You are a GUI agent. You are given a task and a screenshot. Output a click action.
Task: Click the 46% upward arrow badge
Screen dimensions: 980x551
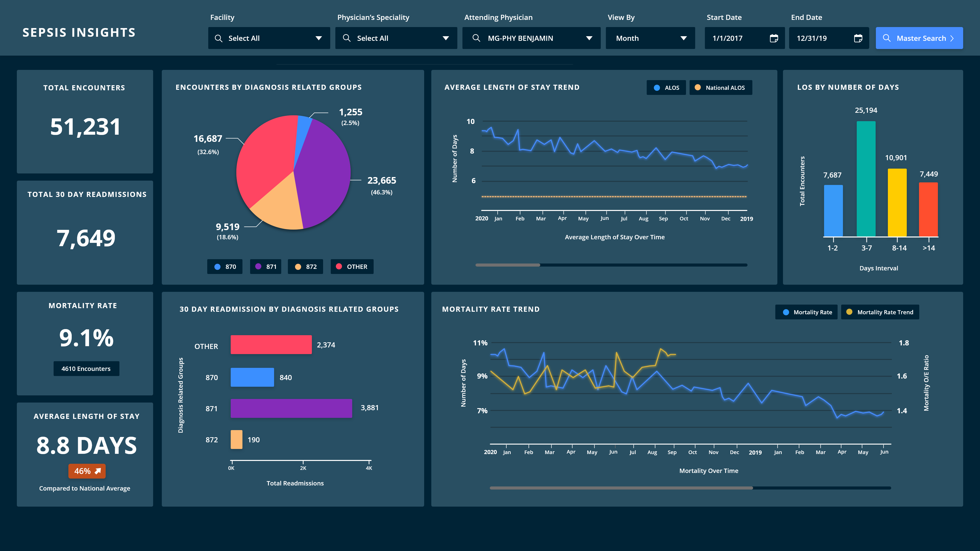[87, 471]
